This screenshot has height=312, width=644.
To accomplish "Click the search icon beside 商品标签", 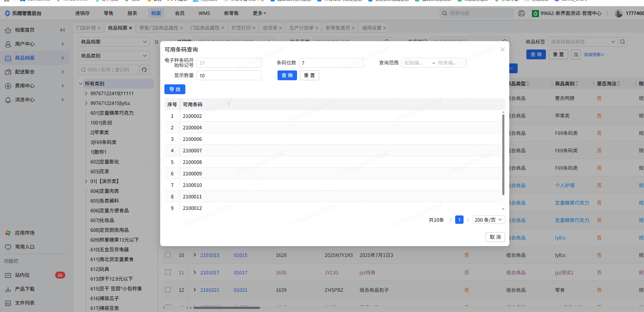I will click(x=623, y=42).
